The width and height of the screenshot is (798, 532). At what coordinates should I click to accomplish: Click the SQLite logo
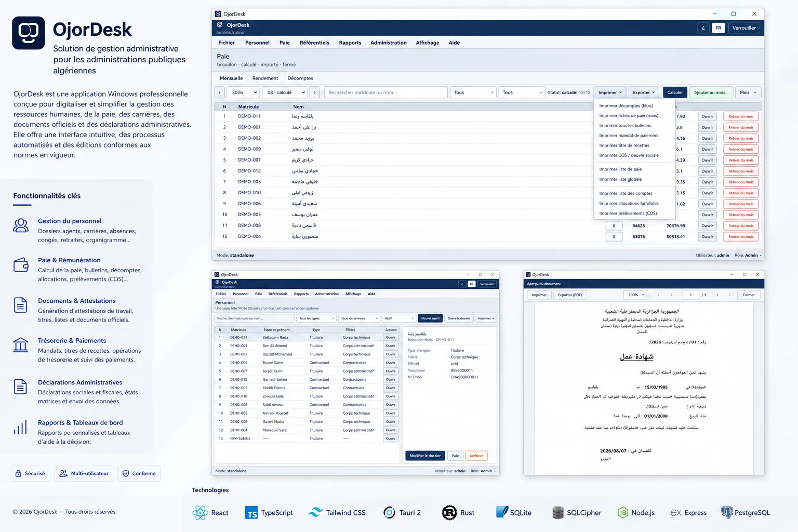tap(502, 512)
